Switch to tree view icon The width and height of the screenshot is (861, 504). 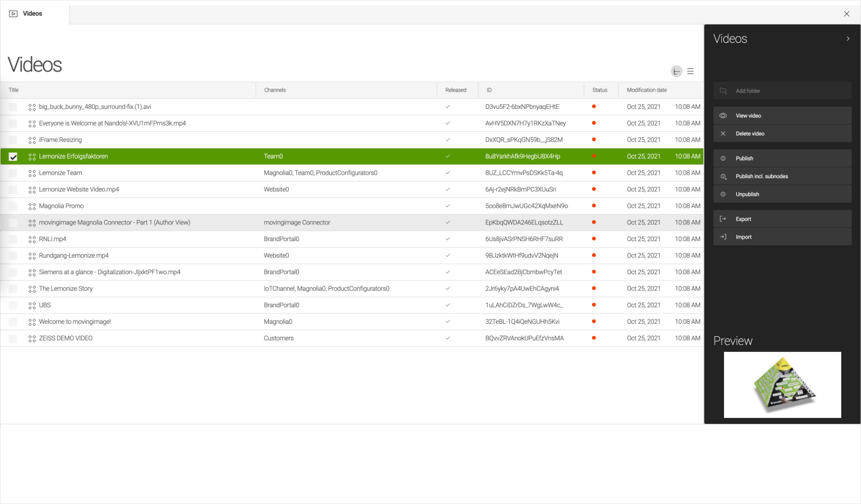click(x=676, y=71)
